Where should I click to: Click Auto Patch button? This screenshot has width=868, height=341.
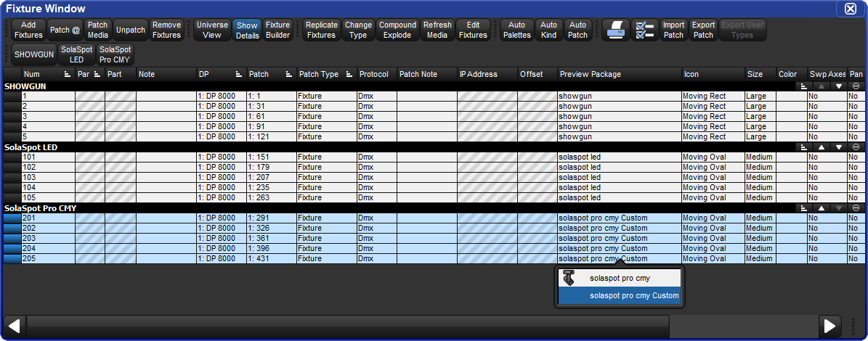coord(578,30)
